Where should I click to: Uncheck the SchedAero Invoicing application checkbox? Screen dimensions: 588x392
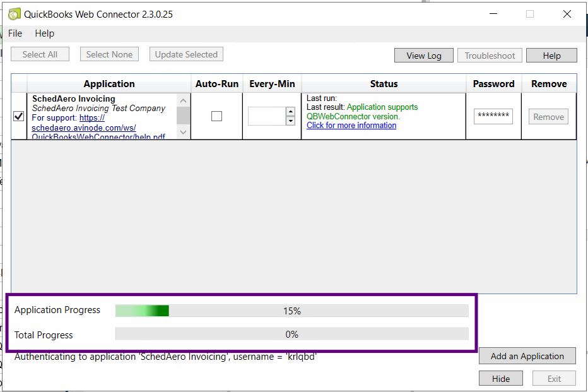click(19, 116)
